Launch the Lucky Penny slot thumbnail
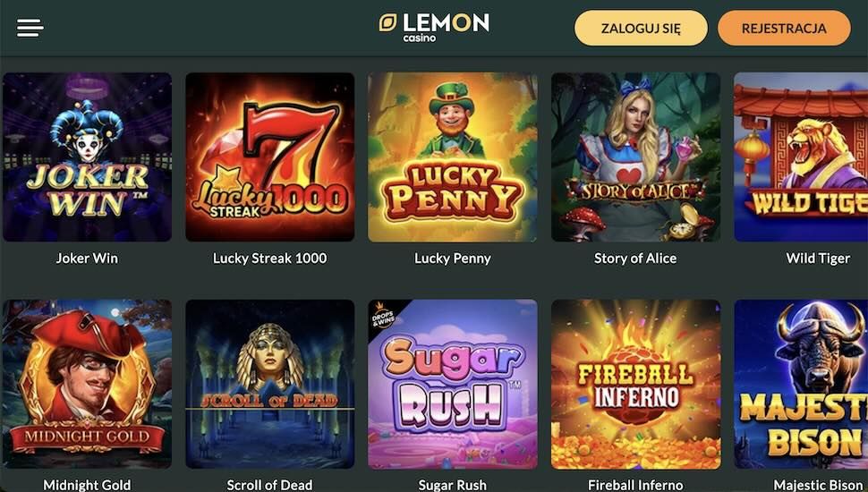Screen dimensions: 868x492 (x=452, y=157)
